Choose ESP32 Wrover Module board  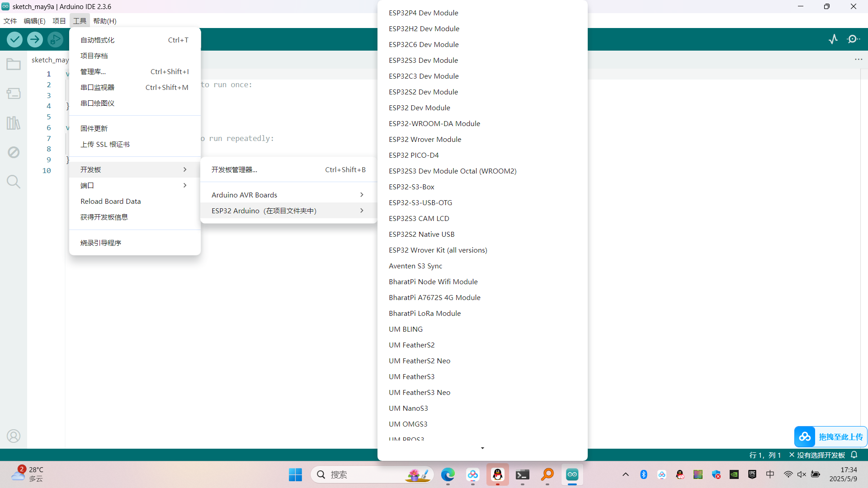coord(482,139)
